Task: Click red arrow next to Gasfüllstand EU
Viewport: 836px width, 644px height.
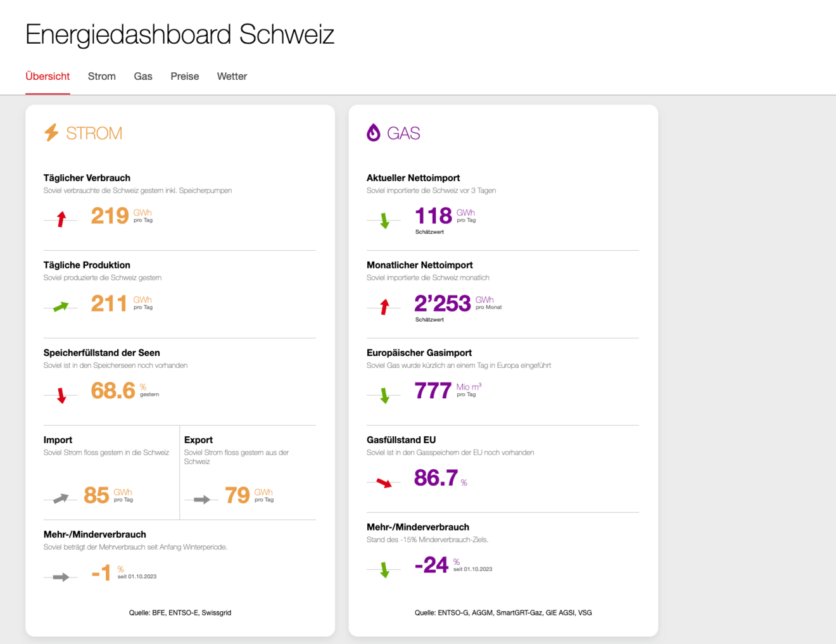Action: [x=384, y=483]
